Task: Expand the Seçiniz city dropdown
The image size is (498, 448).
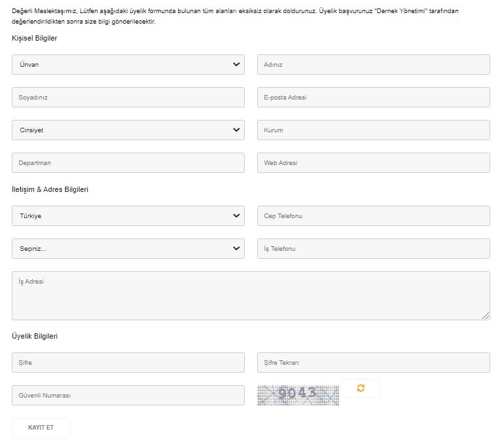Action: (x=128, y=248)
